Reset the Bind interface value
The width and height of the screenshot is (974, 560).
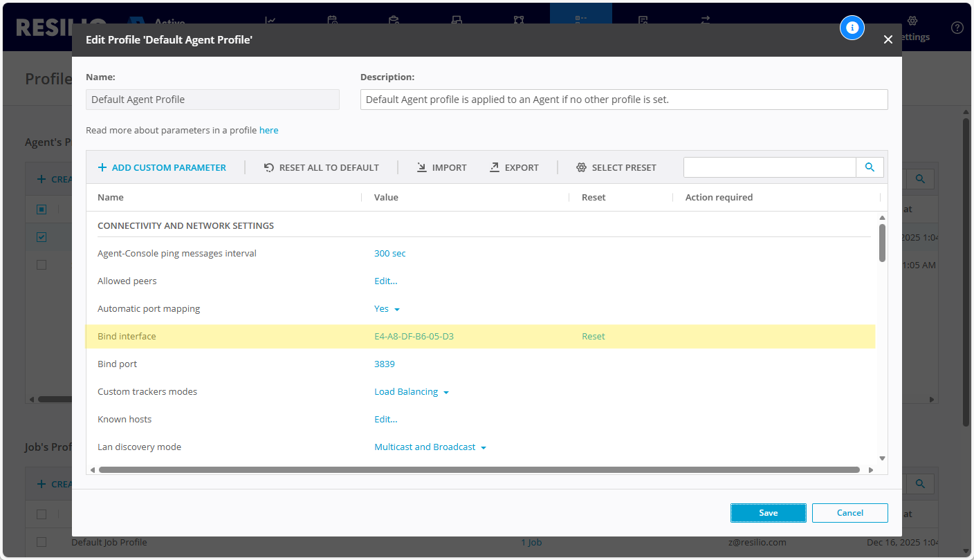pyautogui.click(x=593, y=337)
